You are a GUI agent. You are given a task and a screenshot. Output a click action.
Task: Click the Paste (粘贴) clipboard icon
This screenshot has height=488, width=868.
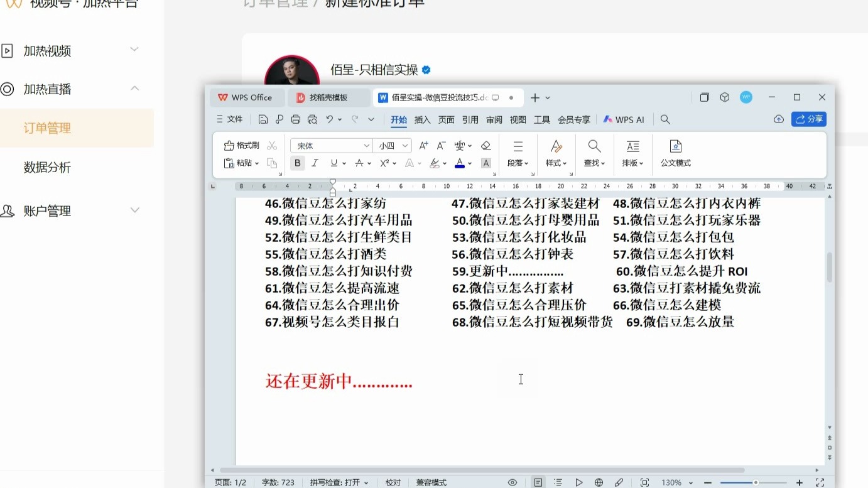(x=229, y=163)
